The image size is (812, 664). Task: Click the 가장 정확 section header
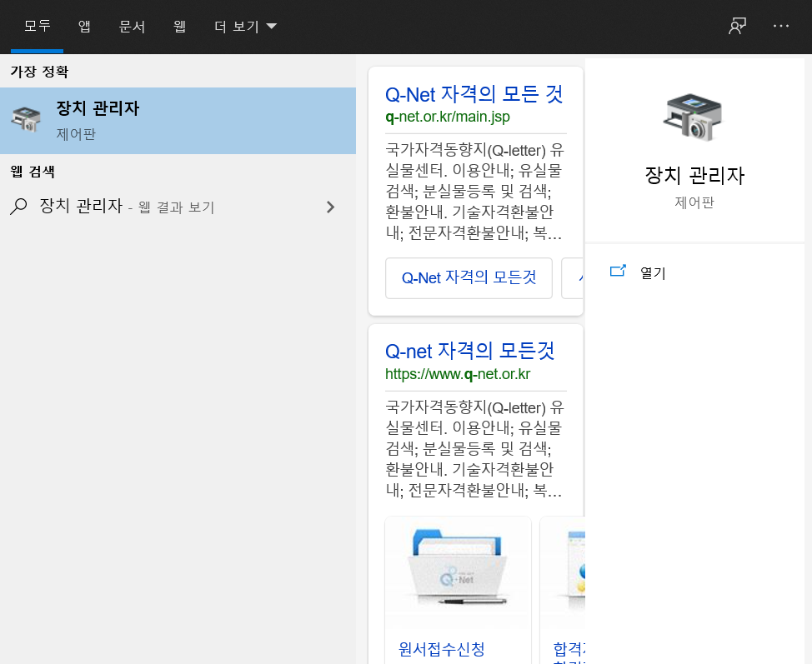(39, 72)
